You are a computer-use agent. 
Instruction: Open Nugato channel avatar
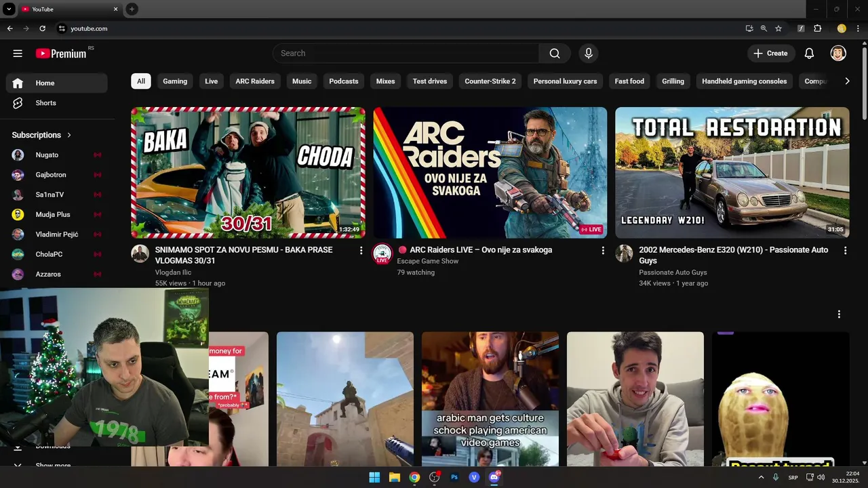pyautogui.click(x=18, y=155)
